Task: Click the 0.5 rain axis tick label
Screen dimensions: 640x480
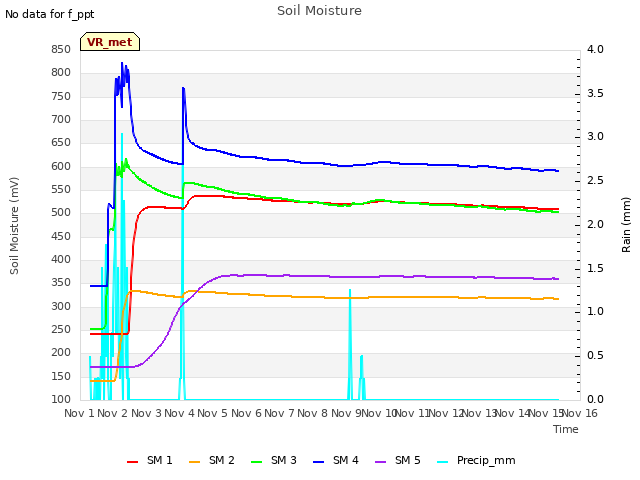Action: [595, 356]
